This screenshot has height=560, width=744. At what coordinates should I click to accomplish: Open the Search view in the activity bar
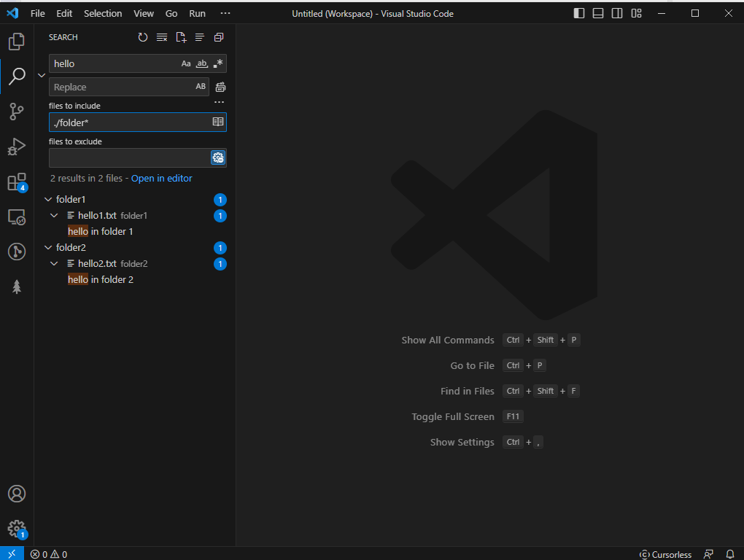pos(16,76)
